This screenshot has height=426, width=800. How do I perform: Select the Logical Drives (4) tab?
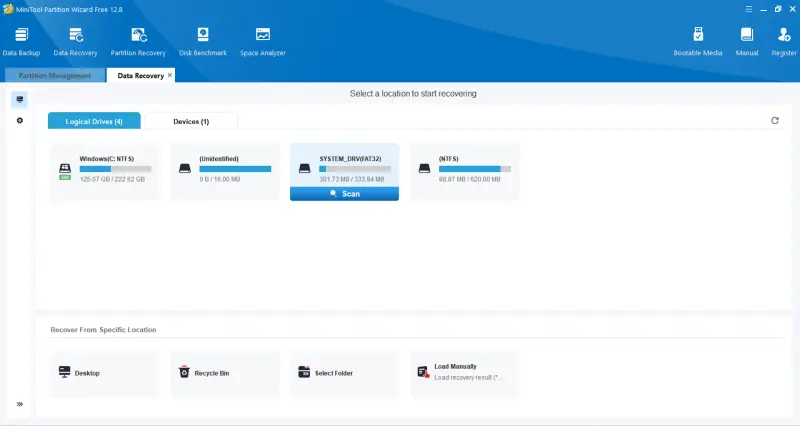(x=94, y=121)
